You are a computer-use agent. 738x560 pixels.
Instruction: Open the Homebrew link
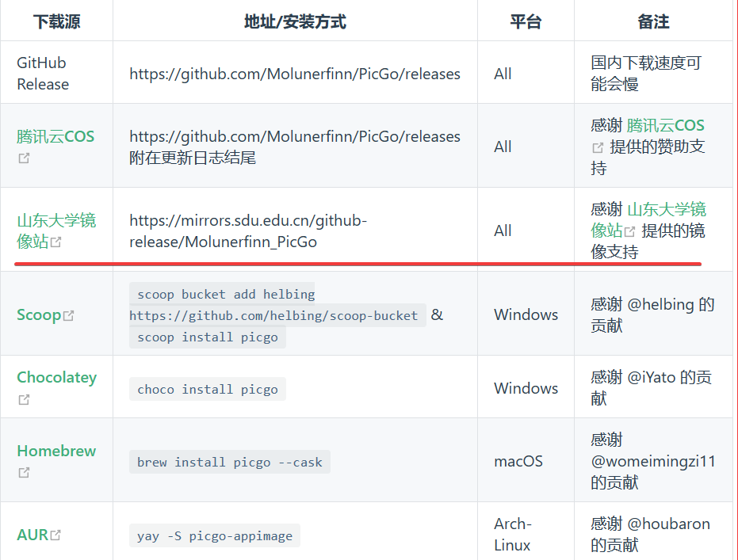coord(56,451)
